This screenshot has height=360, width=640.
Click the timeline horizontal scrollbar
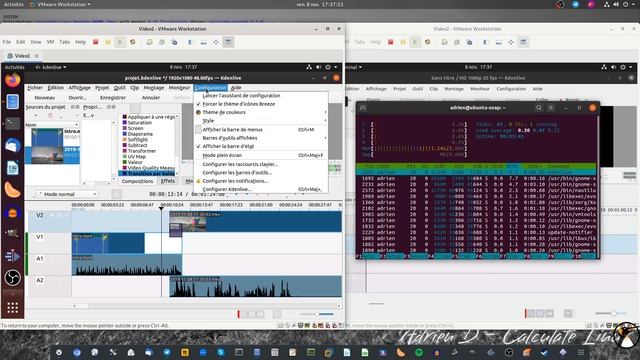(x=206, y=306)
